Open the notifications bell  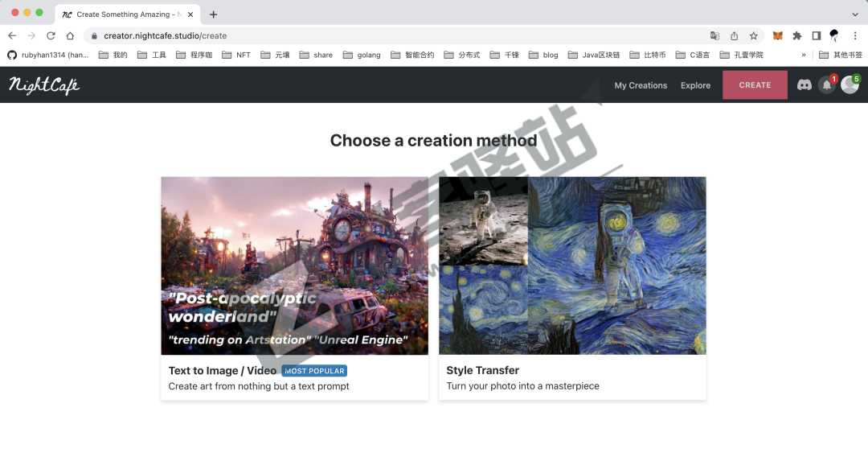click(x=826, y=85)
